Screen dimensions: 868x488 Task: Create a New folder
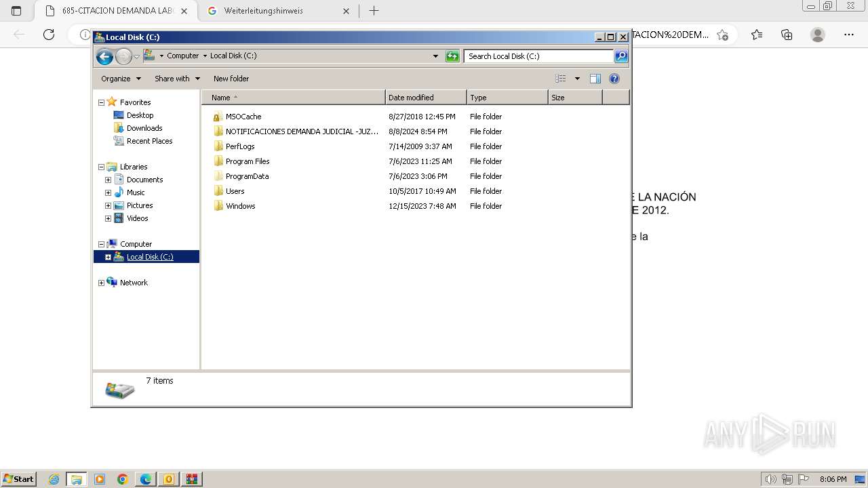(231, 79)
